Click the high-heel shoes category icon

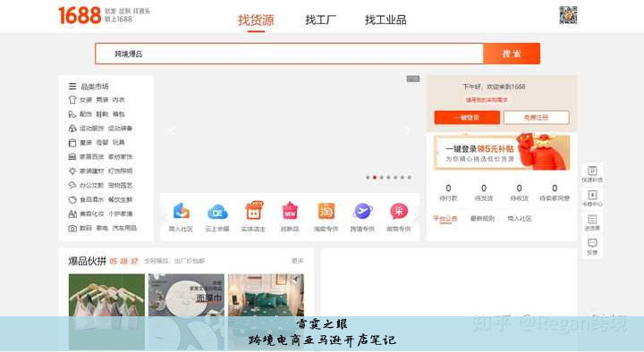pyautogui.click(x=72, y=114)
